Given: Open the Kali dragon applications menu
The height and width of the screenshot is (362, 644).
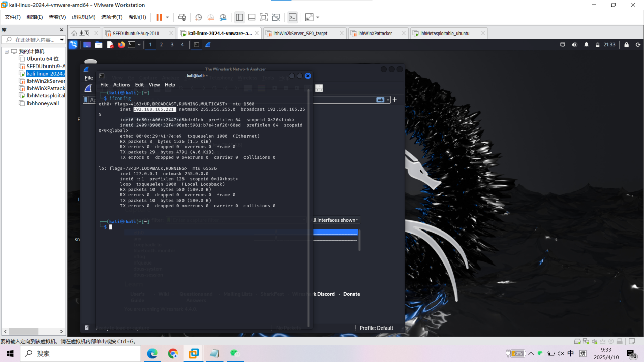Looking at the screenshot, I should (x=73, y=45).
